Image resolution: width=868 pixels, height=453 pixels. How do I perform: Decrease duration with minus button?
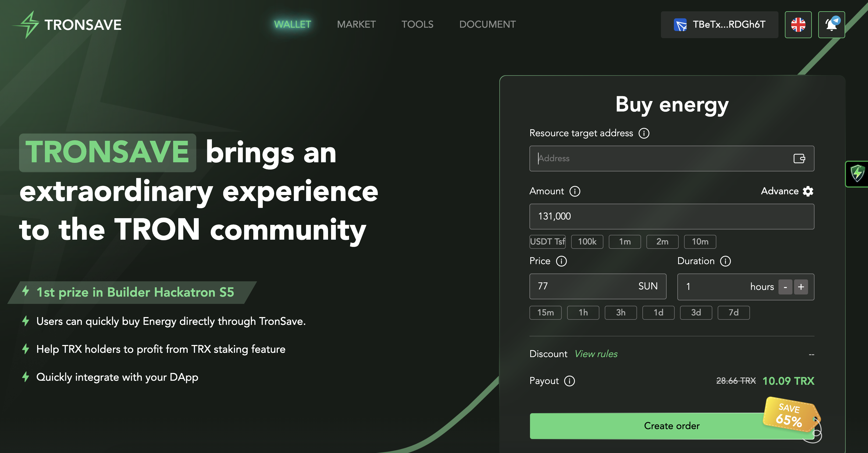(785, 287)
